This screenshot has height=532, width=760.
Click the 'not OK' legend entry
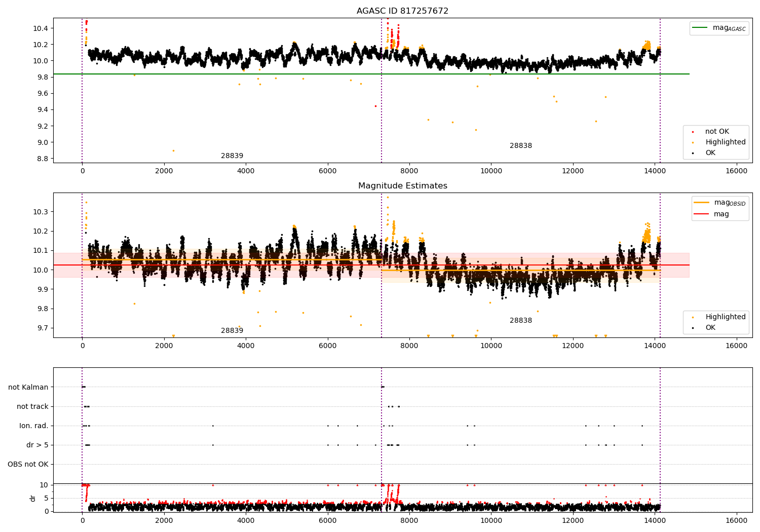point(717,132)
